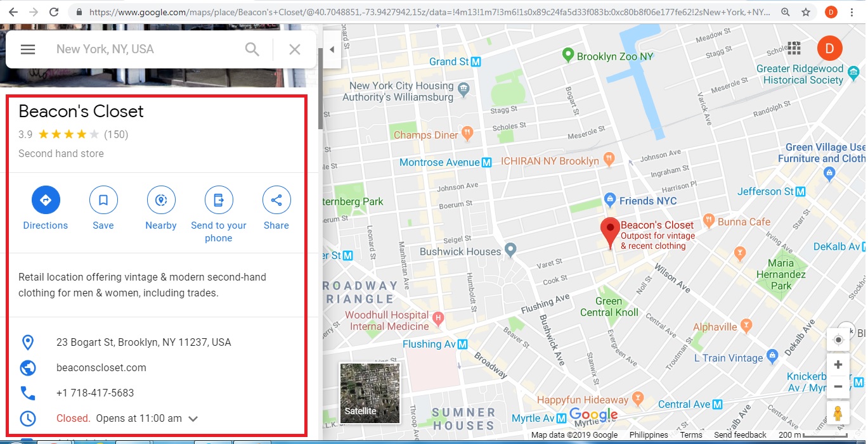Share Beacon's Closet location

pos(276,208)
